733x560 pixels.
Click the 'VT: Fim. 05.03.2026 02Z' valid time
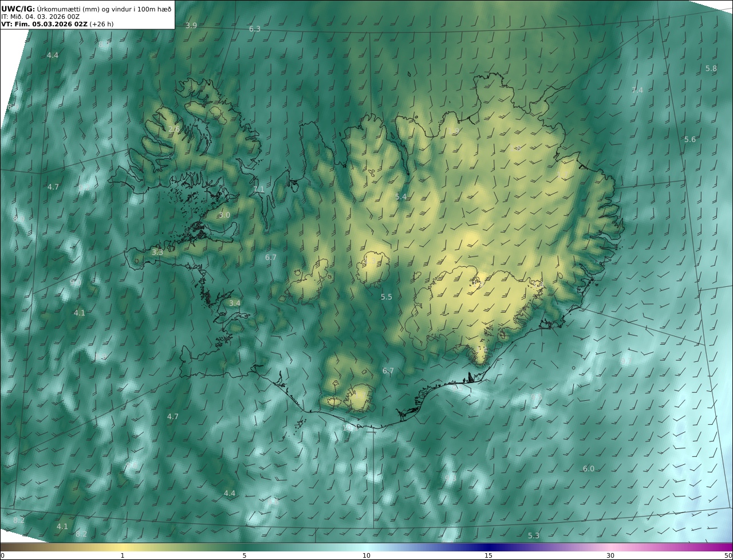click(44, 24)
